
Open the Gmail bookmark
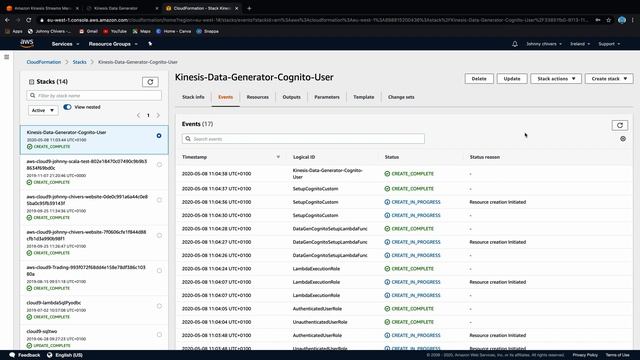[x=88, y=31]
